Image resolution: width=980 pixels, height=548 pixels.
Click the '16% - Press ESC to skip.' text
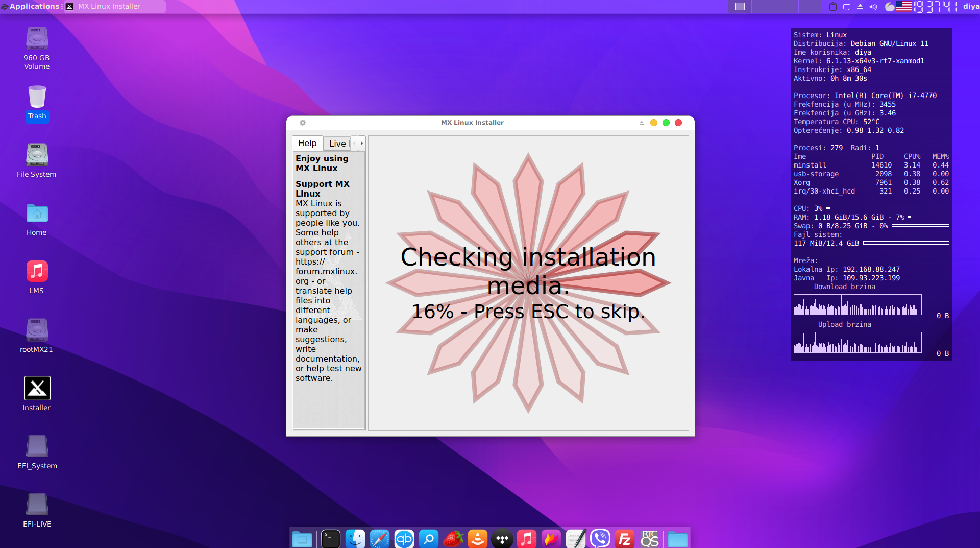(x=528, y=312)
